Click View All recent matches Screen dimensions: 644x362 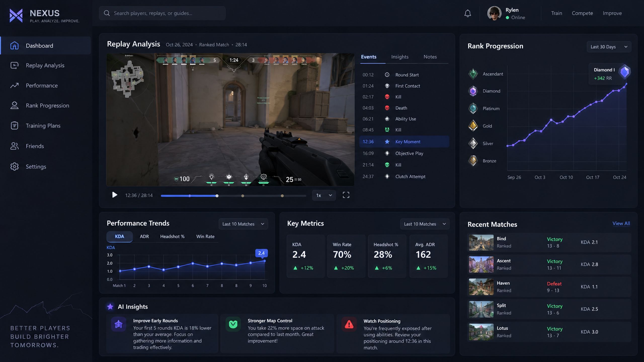click(x=621, y=223)
